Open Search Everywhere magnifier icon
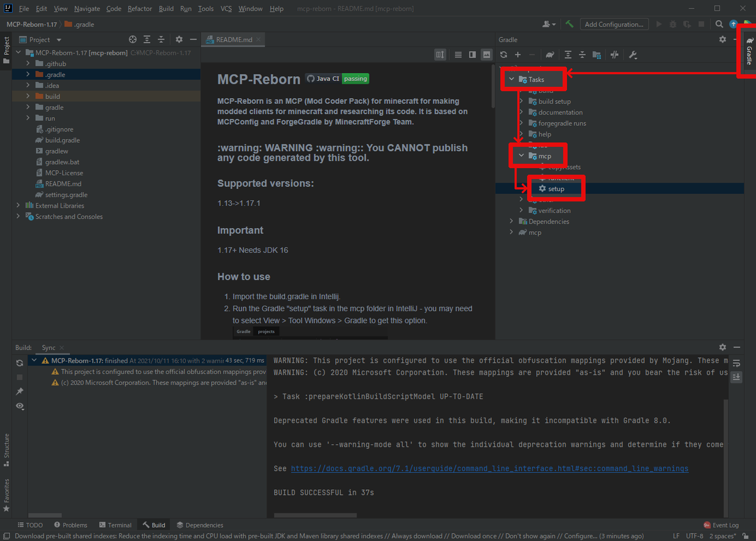Viewport: 756px width, 541px height. [x=719, y=24]
